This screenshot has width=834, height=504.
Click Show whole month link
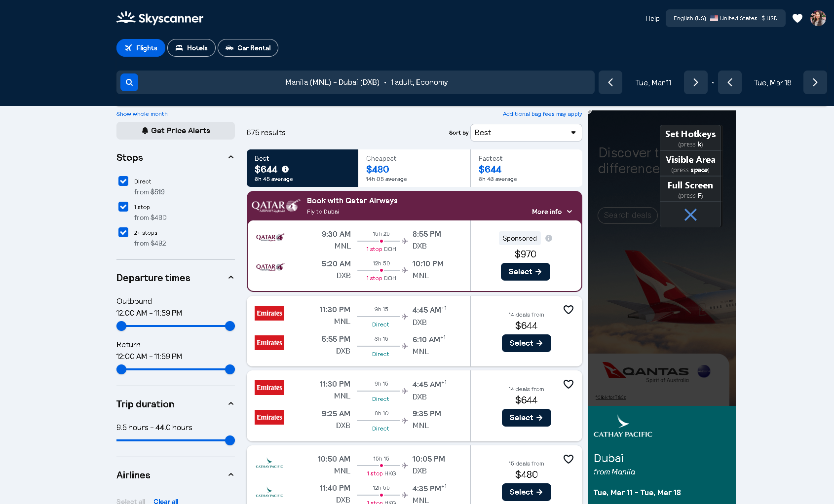point(142,114)
